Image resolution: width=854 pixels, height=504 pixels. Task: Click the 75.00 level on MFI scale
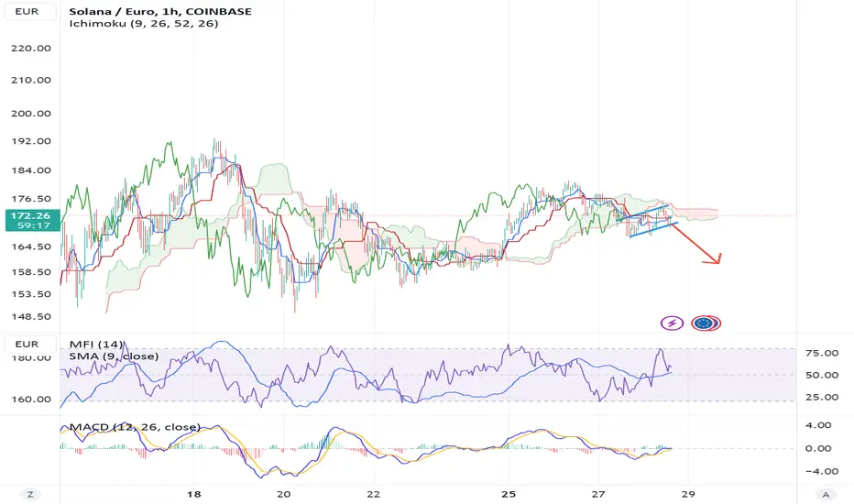[x=822, y=353]
